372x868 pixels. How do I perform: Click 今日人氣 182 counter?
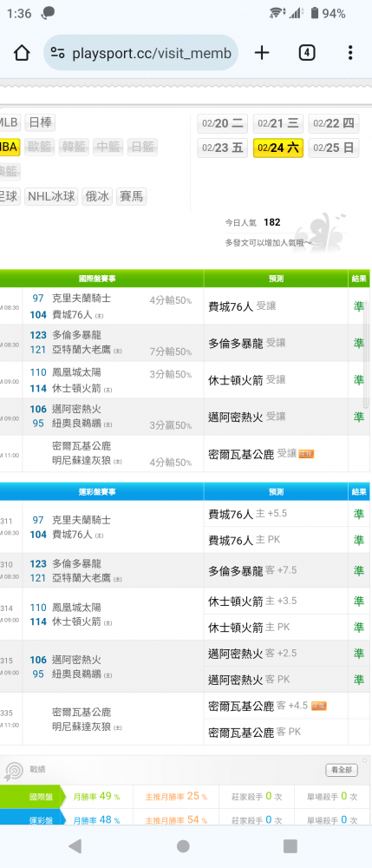[252, 222]
